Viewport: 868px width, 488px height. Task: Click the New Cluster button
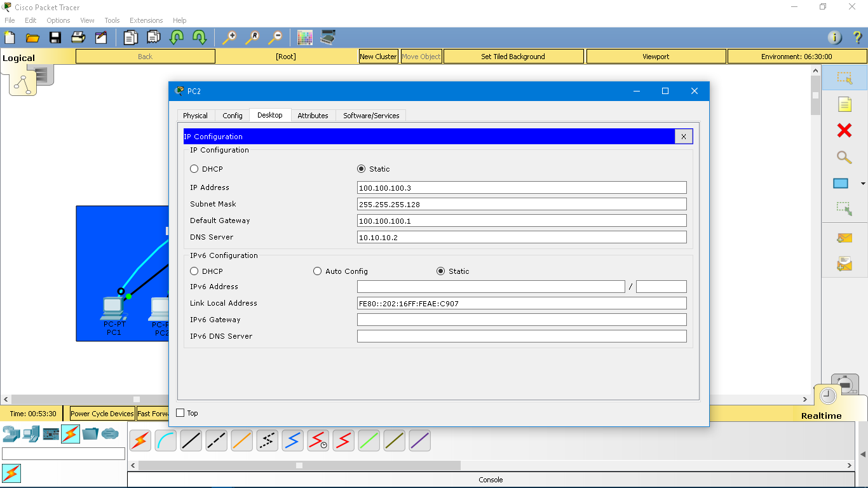(378, 57)
